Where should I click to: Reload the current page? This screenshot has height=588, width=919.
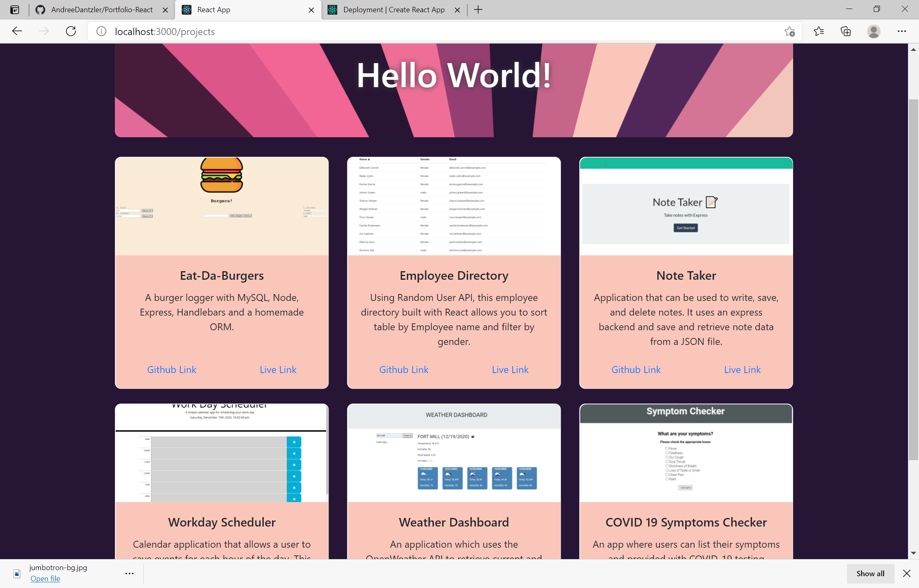70,31
